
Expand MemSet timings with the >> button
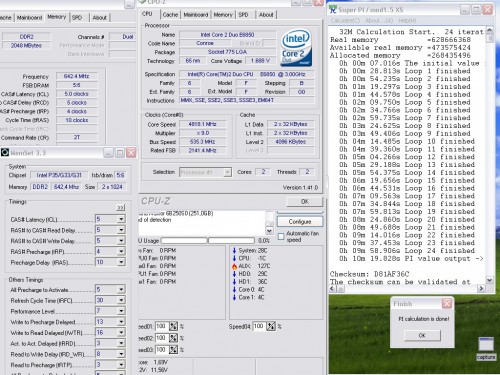tap(120, 207)
